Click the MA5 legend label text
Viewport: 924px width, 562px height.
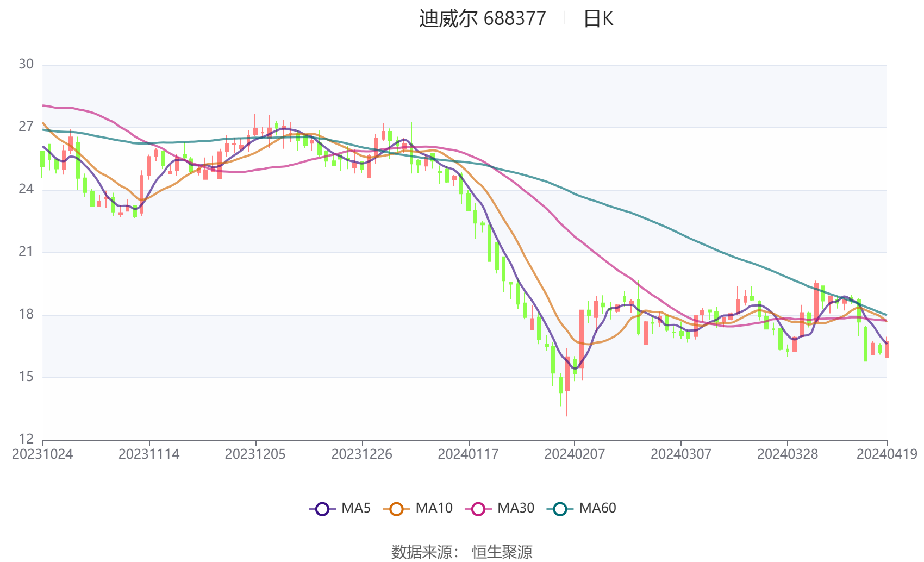pyautogui.click(x=356, y=508)
